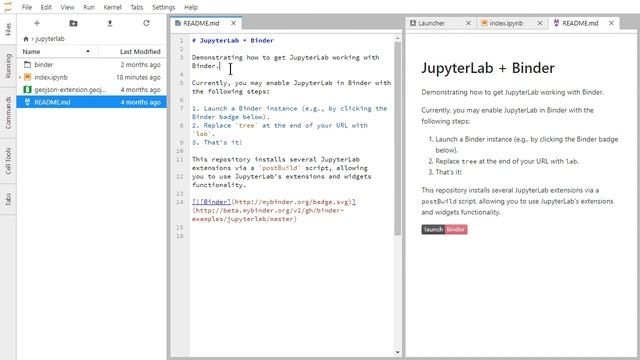
Task: Select the geojson-extension file row
Action: 91,89
